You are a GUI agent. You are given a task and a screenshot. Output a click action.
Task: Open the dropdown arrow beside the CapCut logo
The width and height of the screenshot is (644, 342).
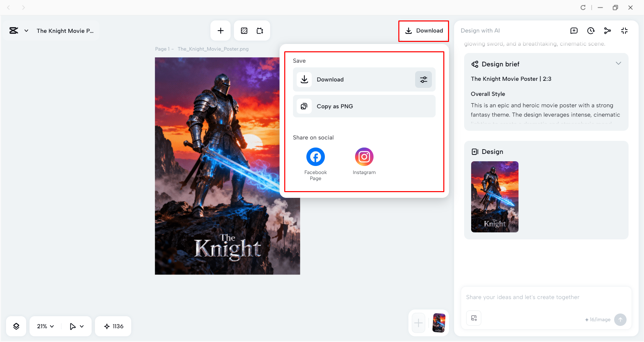[26, 31]
